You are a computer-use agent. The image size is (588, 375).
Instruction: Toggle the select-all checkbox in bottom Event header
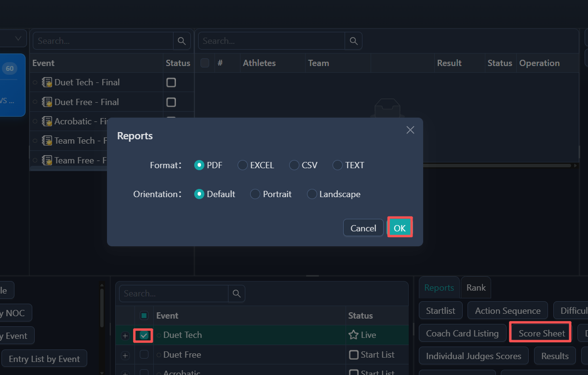144,316
